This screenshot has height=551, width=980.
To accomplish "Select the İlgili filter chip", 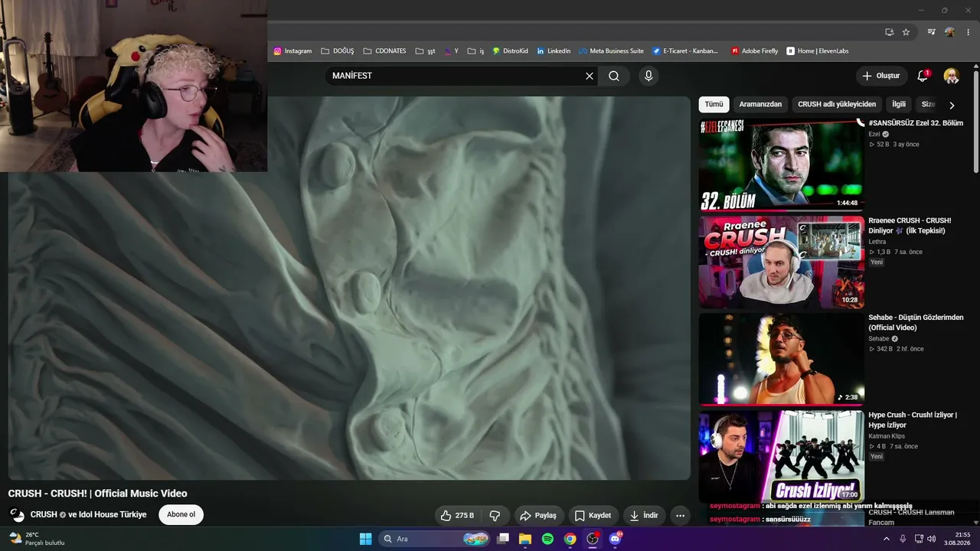I will pyautogui.click(x=899, y=104).
